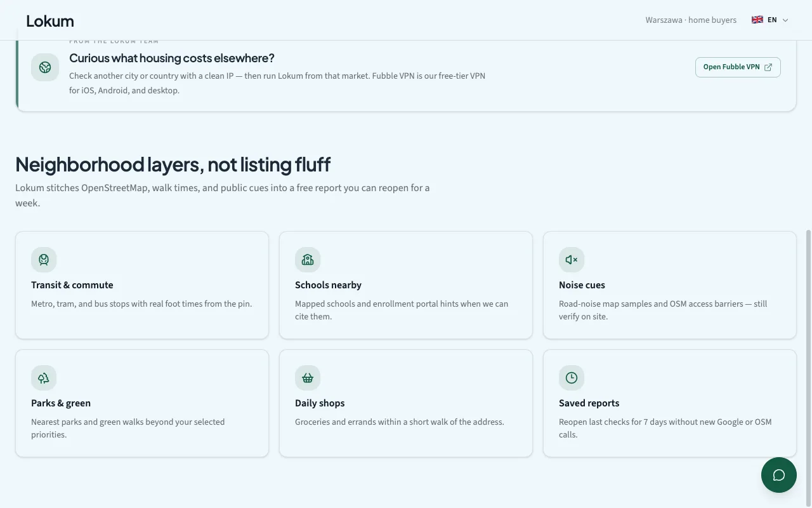The width and height of the screenshot is (812, 508).
Task: Click the Warszawa · home buyers label
Action: click(691, 20)
